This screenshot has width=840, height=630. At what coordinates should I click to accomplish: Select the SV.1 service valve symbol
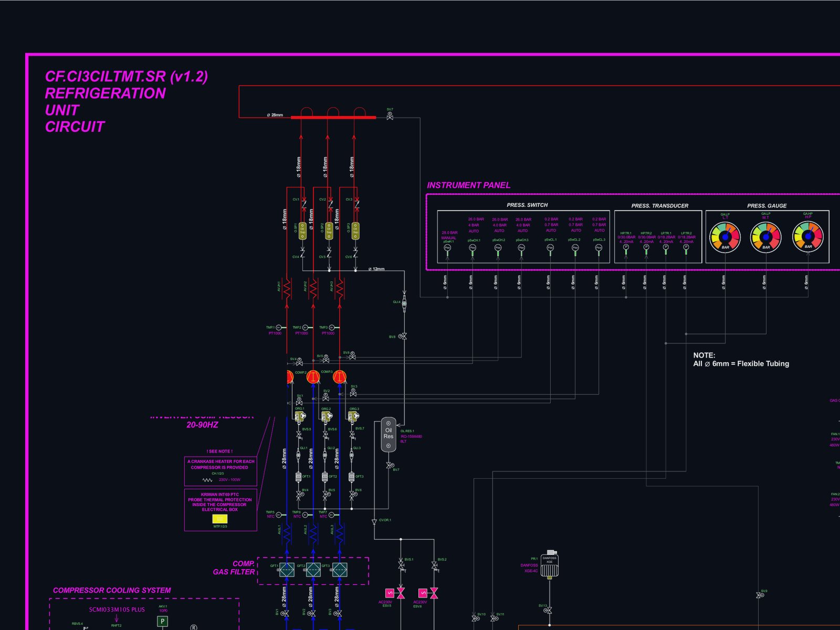tap(299, 402)
